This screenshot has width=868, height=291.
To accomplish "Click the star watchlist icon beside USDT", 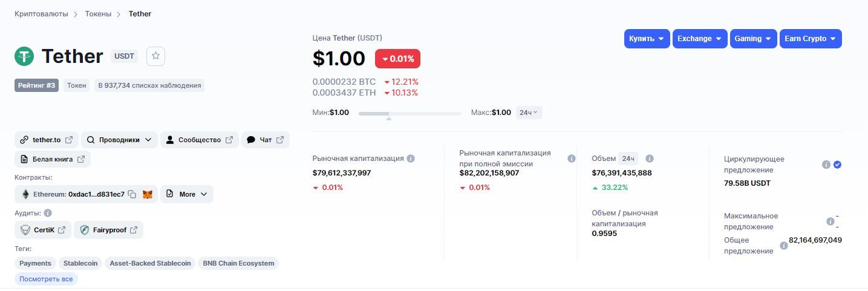I will click(x=155, y=56).
